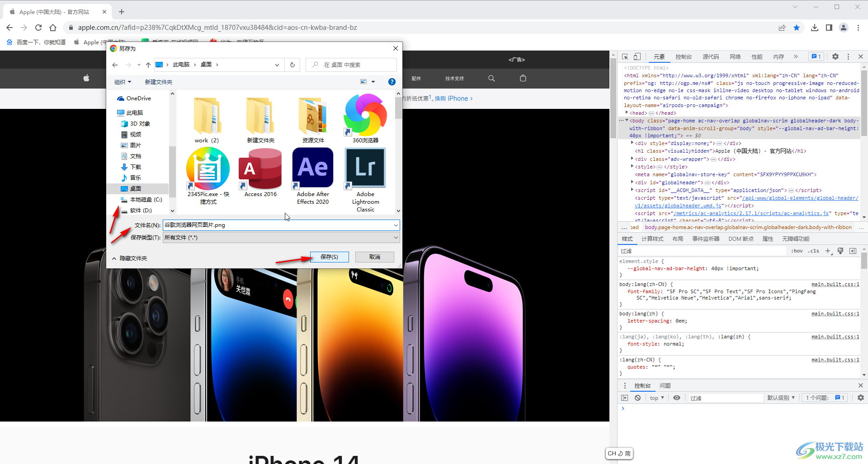Viewport: 868px width, 464px height.
Task: Open the 默认级别 log level dropdown
Action: [781, 398]
